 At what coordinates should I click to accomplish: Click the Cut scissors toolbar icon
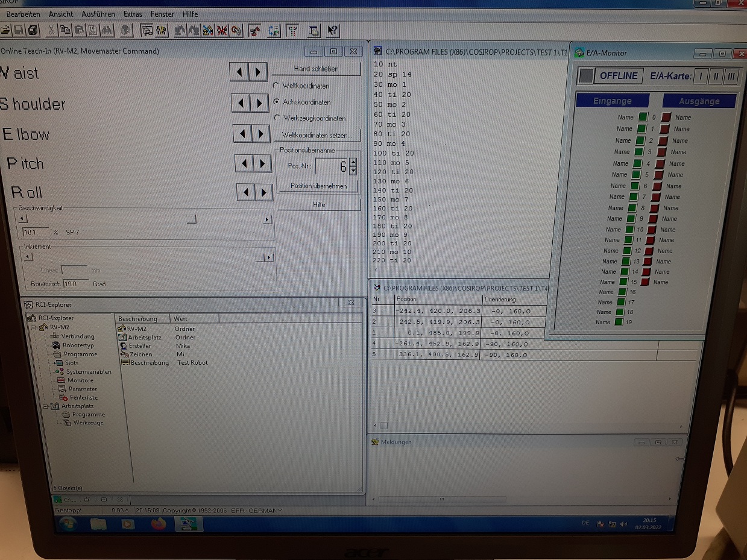(x=52, y=30)
